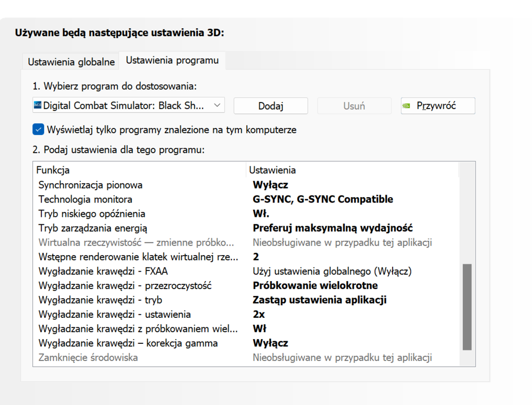This screenshot has width=532, height=405.
Task: Select the Zamknięcie środowiska row
Action: click(246, 358)
